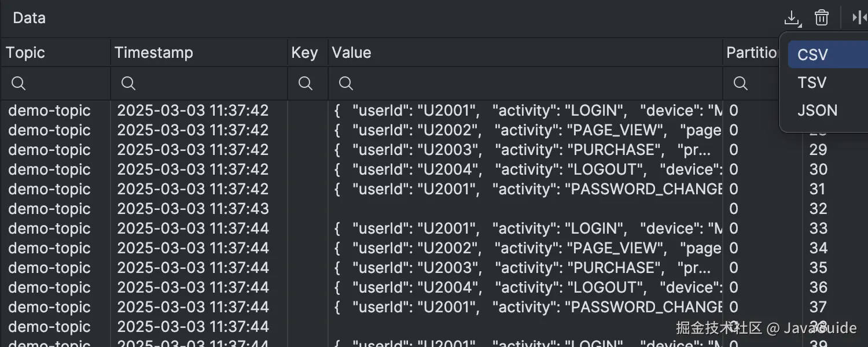The height and width of the screenshot is (347, 868).
Task: Collapse the Data panel with the arrows icon
Action: [859, 17]
